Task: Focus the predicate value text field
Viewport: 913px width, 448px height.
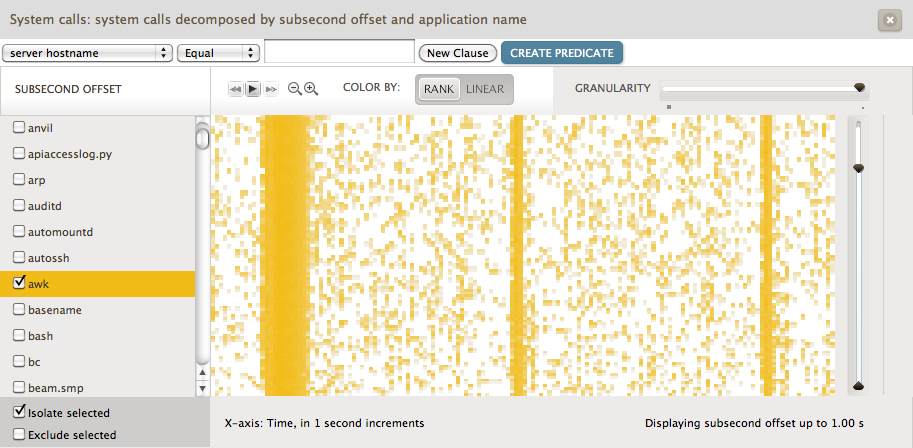Action: 339,52
